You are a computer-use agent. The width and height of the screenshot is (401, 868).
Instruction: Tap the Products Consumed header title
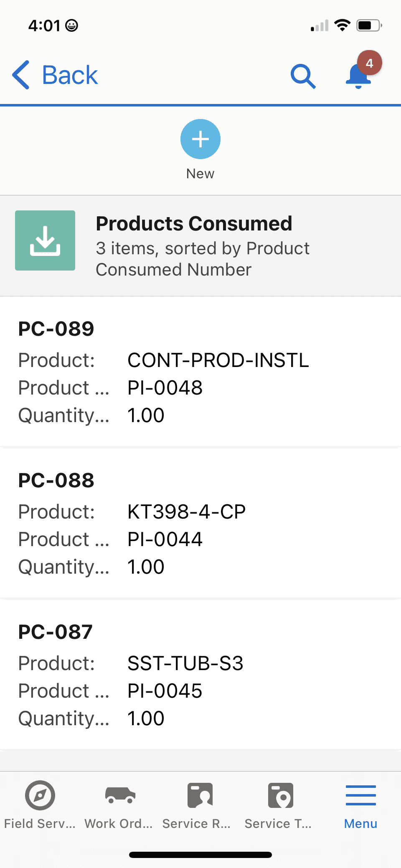coord(194,224)
